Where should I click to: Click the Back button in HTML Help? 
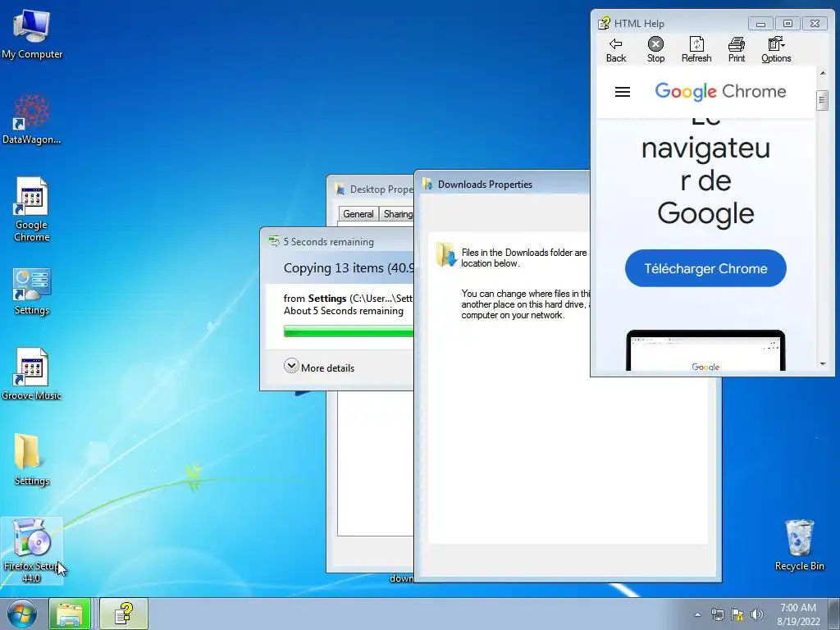coord(615,50)
